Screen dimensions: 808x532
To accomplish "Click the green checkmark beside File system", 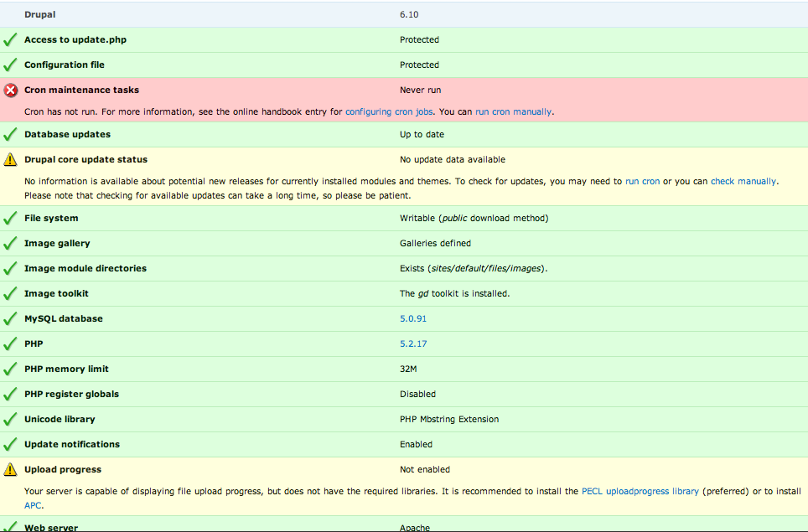I will pos(10,219).
